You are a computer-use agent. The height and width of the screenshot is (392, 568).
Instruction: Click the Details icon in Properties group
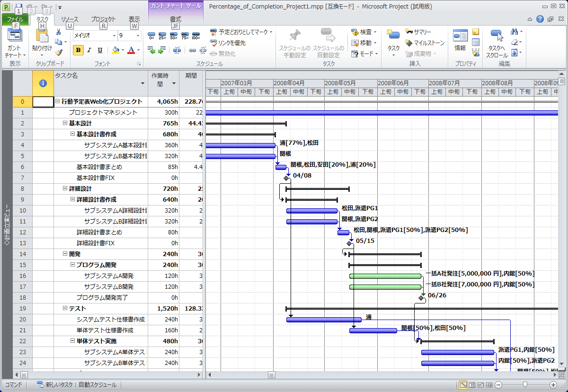(476, 42)
